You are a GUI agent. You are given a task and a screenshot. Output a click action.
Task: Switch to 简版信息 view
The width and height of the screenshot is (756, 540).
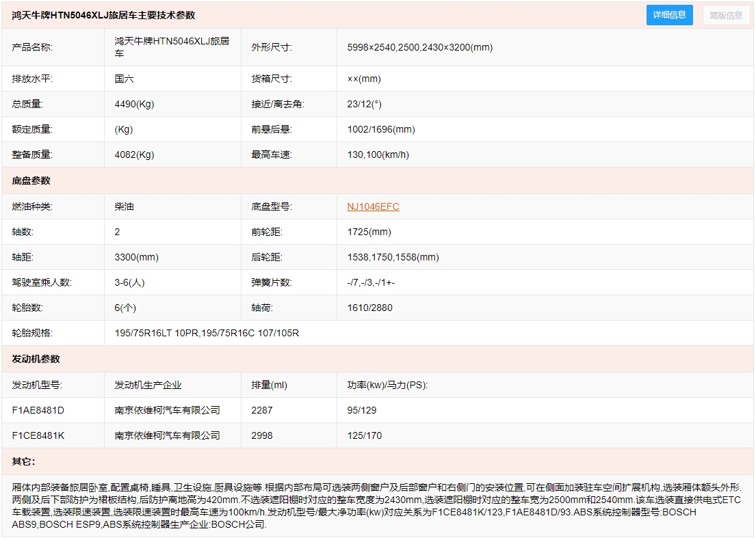point(726,15)
